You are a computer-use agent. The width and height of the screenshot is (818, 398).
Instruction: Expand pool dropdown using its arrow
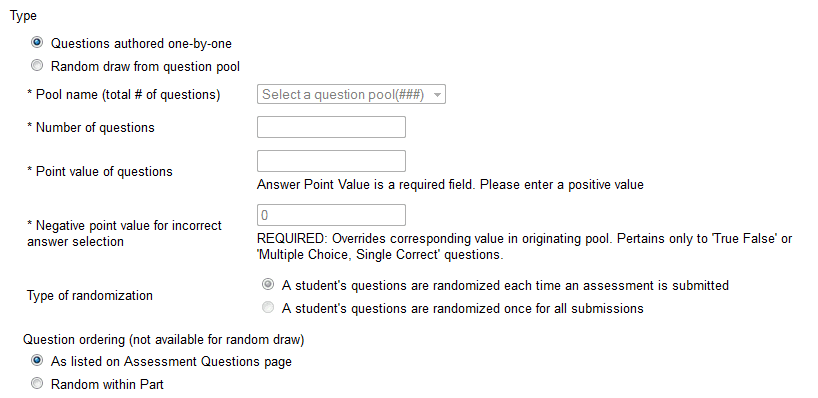point(437,95)
